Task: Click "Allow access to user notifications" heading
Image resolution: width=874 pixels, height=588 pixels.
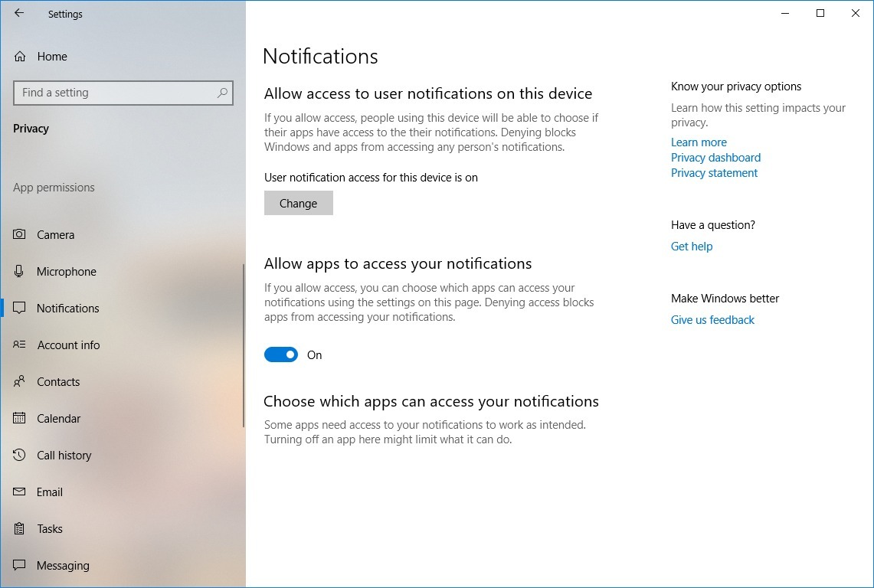Action: [428, 93]
